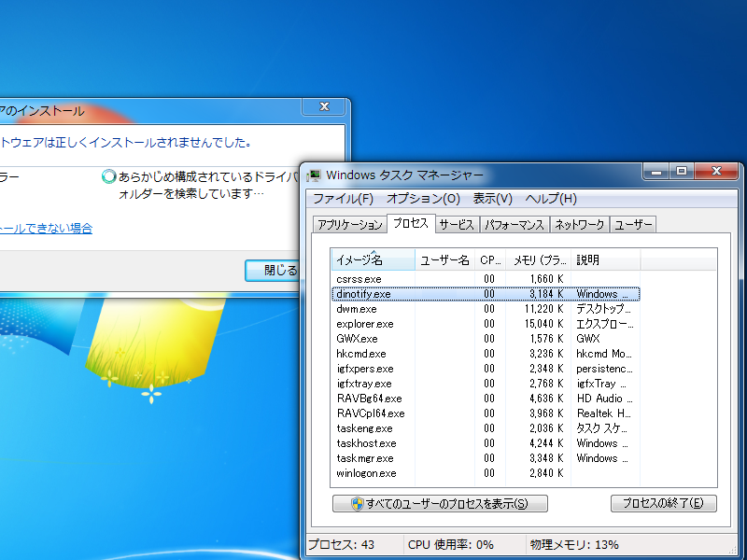Click プロセスの終了(E) button
The height and width of the screenshot is (560, 747).
tap(663, 503)
